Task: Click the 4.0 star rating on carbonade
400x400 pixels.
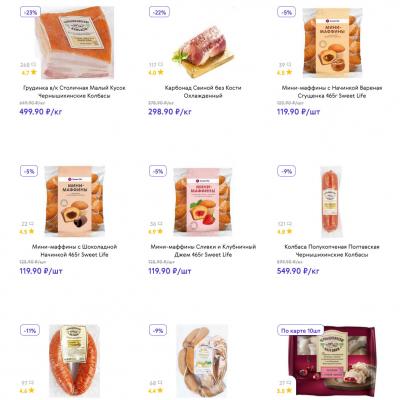Action: click(157, 72)
